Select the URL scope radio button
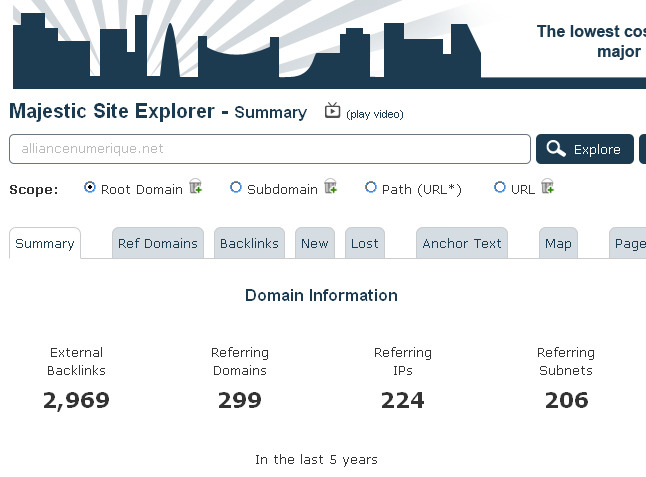Screen dimensions: 646x477 click(500, 188)
